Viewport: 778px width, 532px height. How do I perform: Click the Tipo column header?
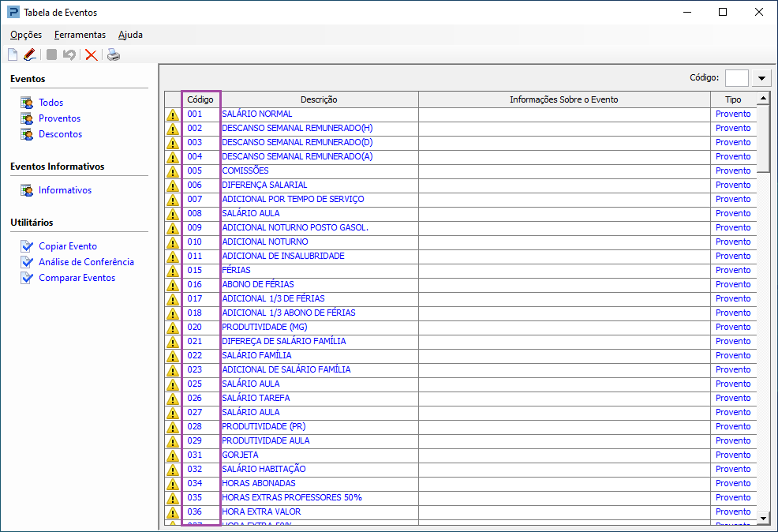tap(733, 99)
